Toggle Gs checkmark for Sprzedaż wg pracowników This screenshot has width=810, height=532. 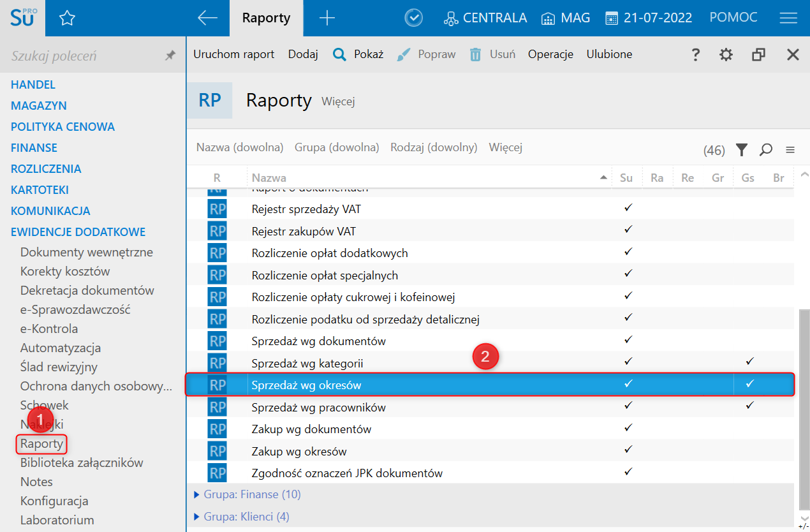pyautogui.click(x=749, y=406)
